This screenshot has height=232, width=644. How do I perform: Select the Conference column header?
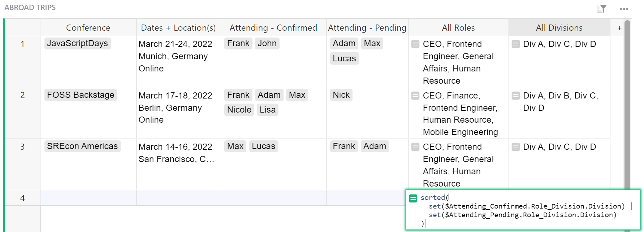(x=88, y=28)
